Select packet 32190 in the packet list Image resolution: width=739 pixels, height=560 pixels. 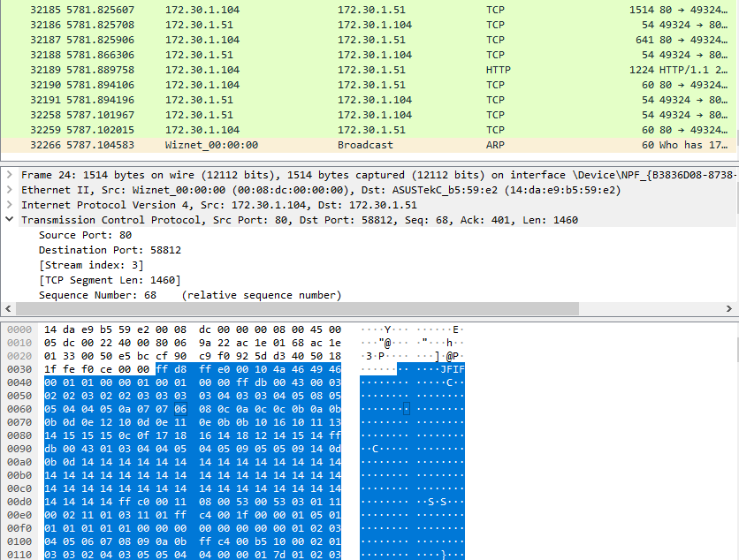[x=369, y=85]
